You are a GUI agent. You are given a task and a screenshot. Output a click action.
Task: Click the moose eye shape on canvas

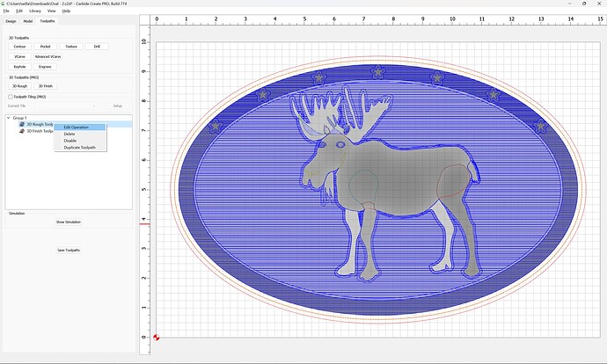click(x=340, y=144)
